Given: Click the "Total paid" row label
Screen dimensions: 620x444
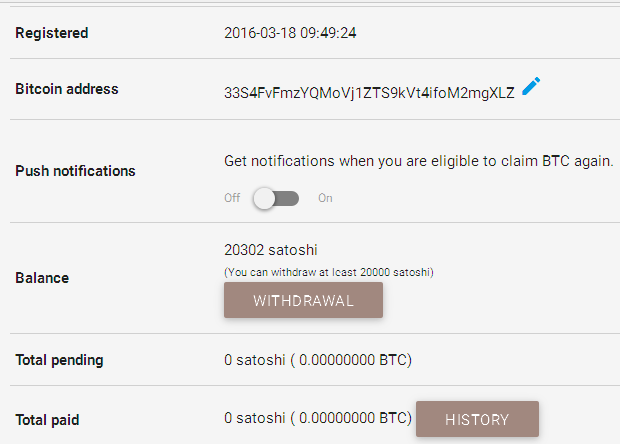Looking at the screenshot, I should click(x=48, y=418).
